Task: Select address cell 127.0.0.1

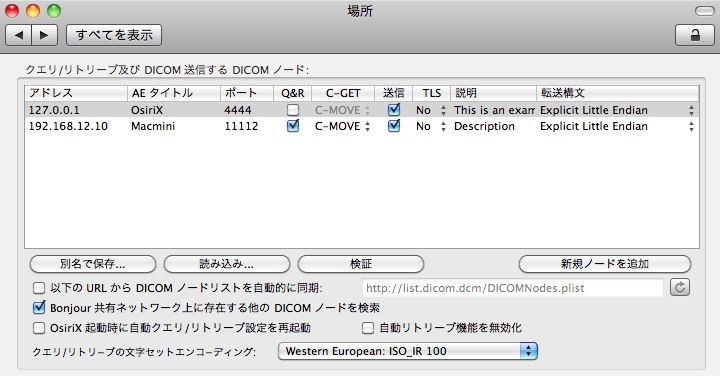Action: [54, 110]
